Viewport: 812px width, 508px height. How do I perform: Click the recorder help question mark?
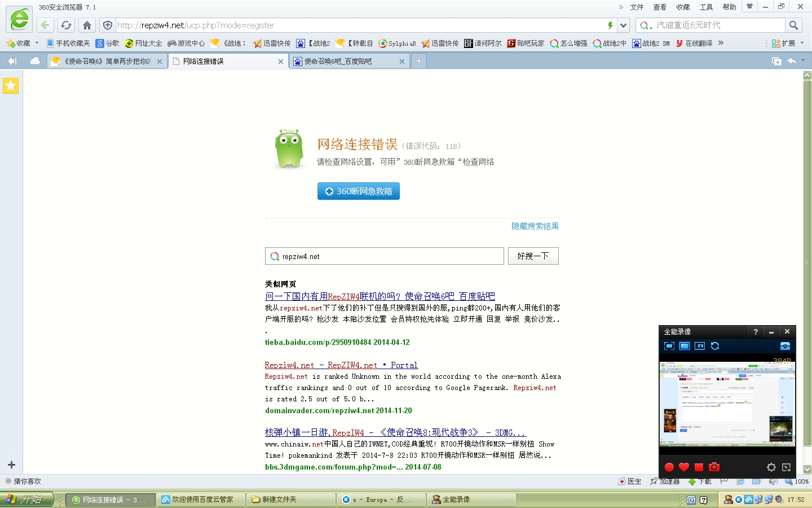756,331
